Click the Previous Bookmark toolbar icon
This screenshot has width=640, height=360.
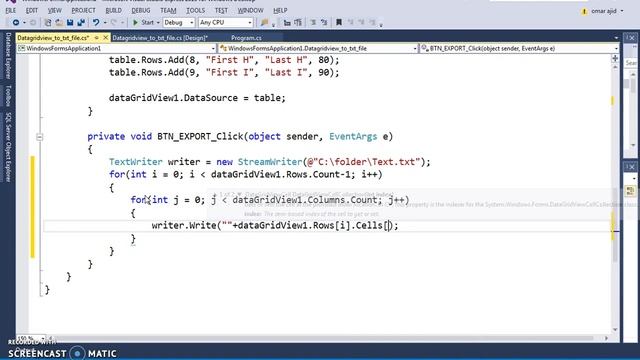coord(350,22)
